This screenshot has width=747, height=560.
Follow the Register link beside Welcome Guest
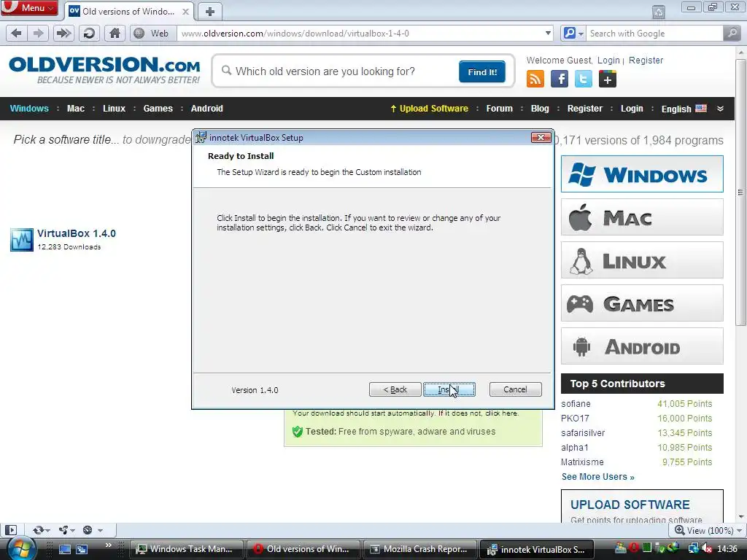pyautogui.click(x=646, y=61)
